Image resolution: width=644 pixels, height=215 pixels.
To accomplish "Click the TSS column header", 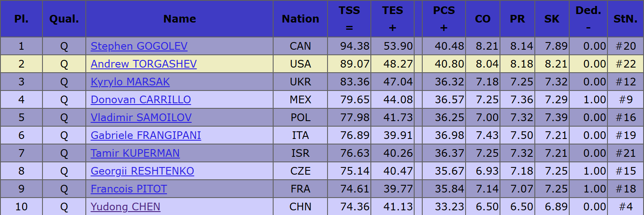I will click(x=349, y=19).
